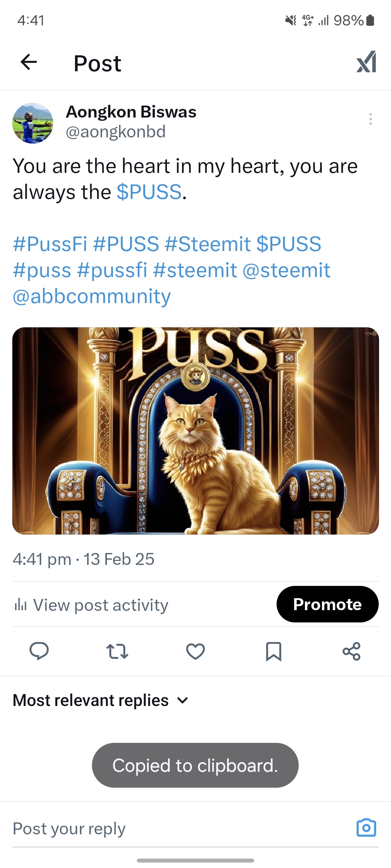Viewport: 391px width, 868px height.
Task: Open the @abbcommunity mention
Action: 92,296
